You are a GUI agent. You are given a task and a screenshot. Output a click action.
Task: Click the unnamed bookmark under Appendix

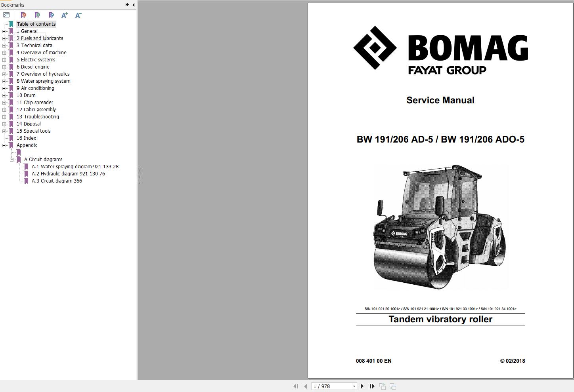coord(19,152)
